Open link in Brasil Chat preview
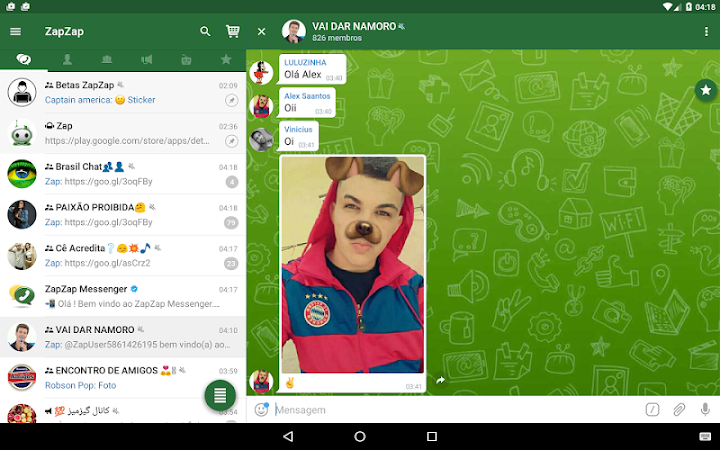Screen dimensions: 720x450 (x=108, y=181)
